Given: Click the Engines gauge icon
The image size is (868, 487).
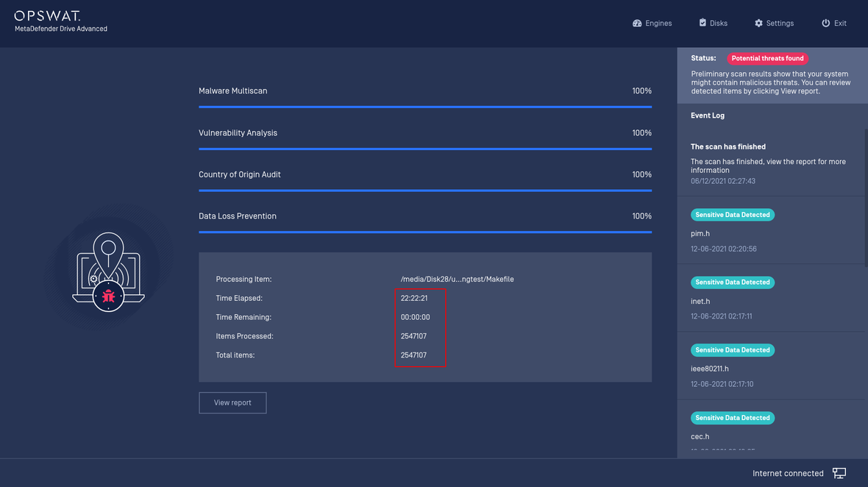Looking at the screenshot, I should coord(637,24).
